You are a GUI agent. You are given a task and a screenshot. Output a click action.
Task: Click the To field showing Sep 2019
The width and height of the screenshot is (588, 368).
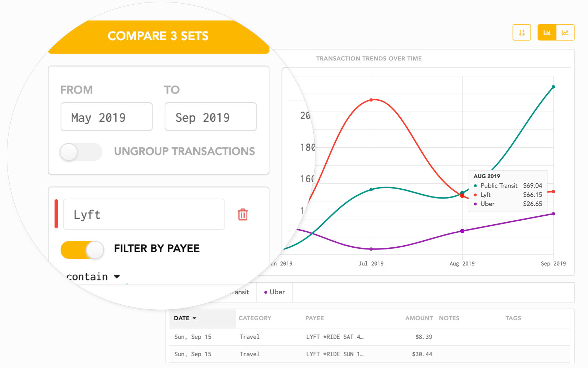211,117
